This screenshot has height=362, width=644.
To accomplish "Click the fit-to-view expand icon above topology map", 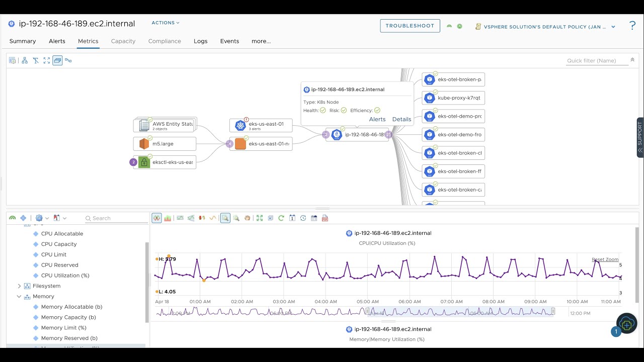I will 47,60.
